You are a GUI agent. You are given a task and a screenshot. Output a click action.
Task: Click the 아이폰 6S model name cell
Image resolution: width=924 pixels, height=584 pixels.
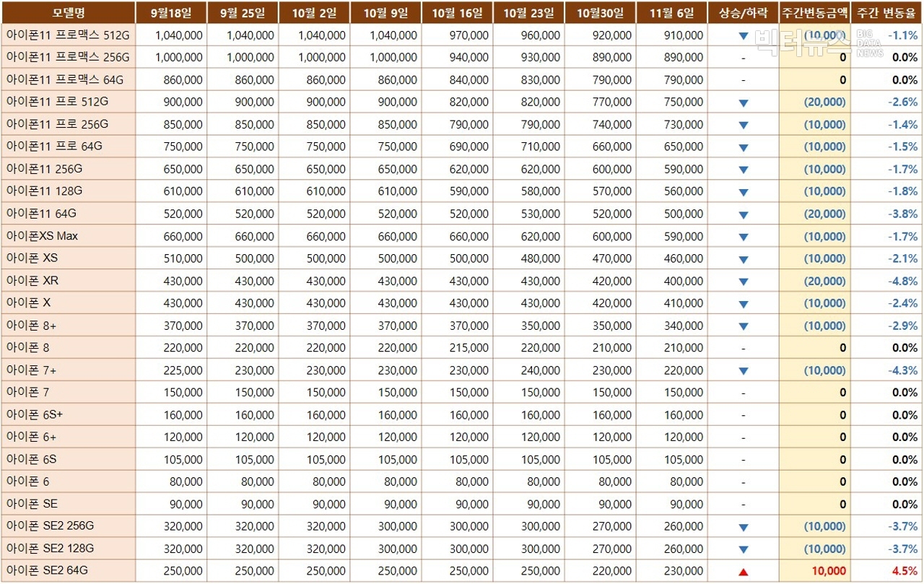[x=69, y=460]
